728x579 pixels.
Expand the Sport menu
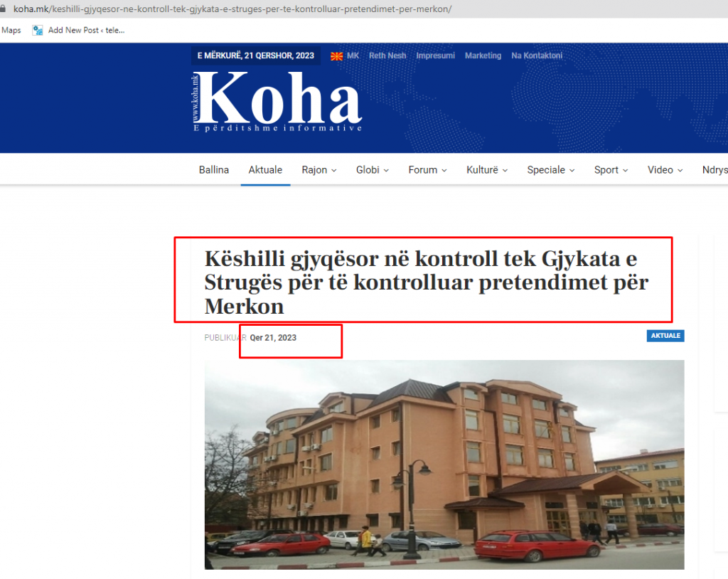(x=611, y=170)
